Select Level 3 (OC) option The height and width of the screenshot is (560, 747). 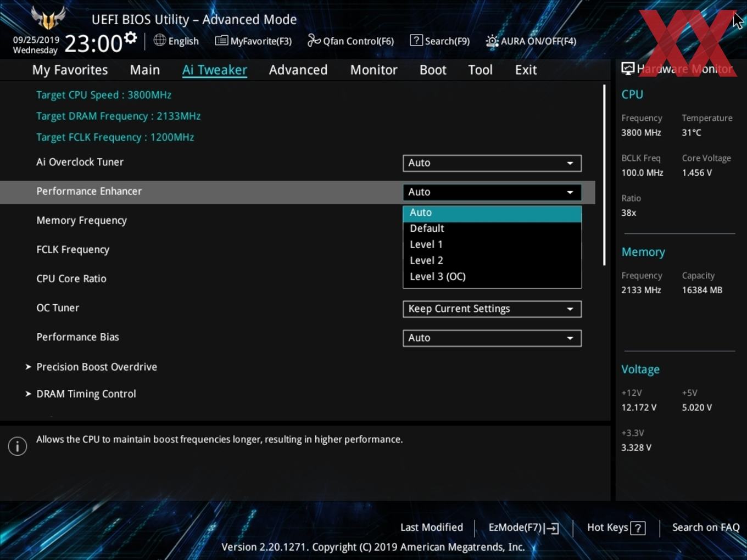click(x=492, y=276)
